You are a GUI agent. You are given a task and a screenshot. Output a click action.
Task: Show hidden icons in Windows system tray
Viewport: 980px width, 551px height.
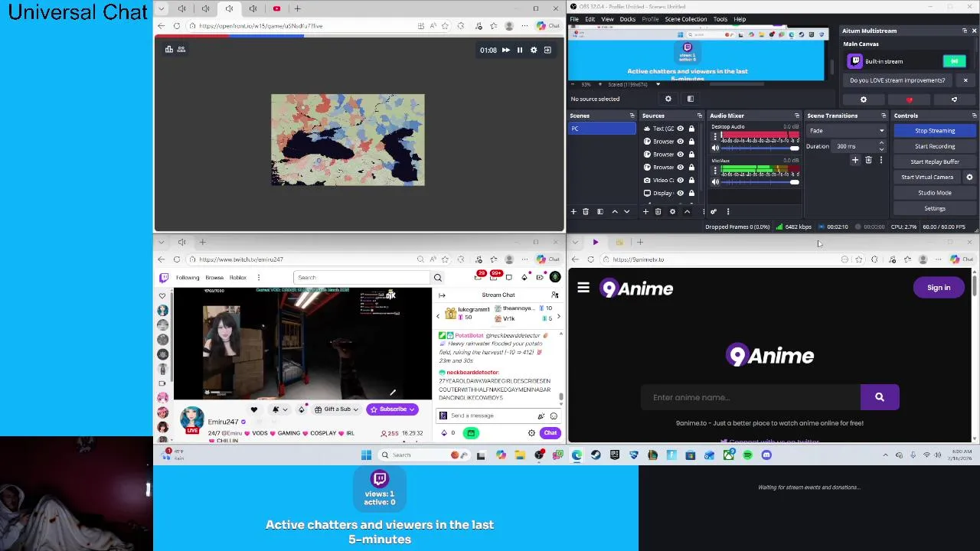(886, 455)
